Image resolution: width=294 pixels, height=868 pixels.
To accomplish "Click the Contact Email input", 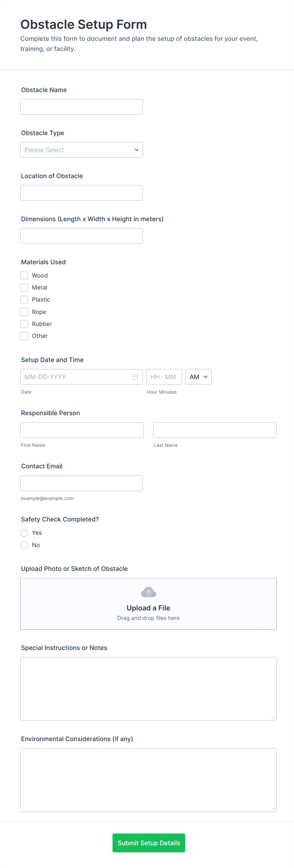I will tap(82, 483).
